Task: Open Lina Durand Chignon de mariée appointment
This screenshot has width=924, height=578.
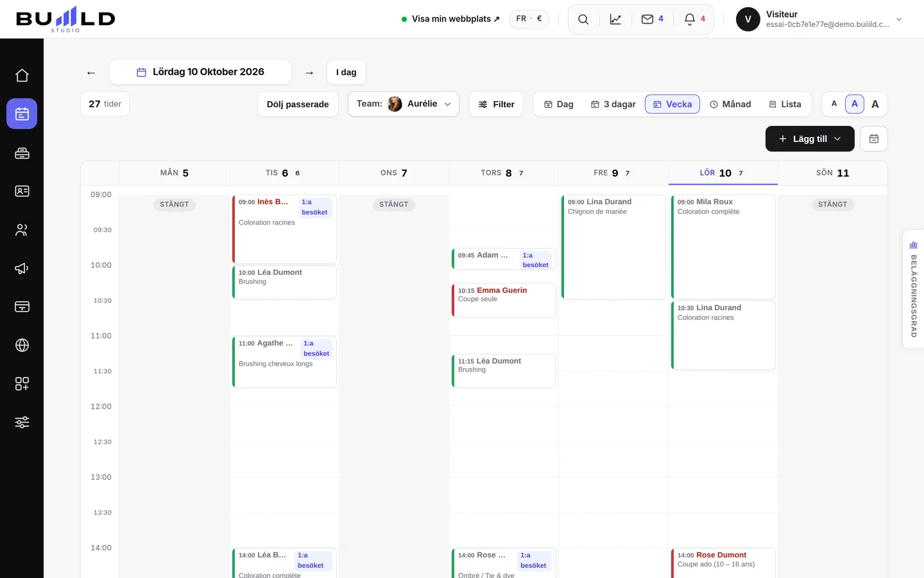Action: tap(613, 247)
